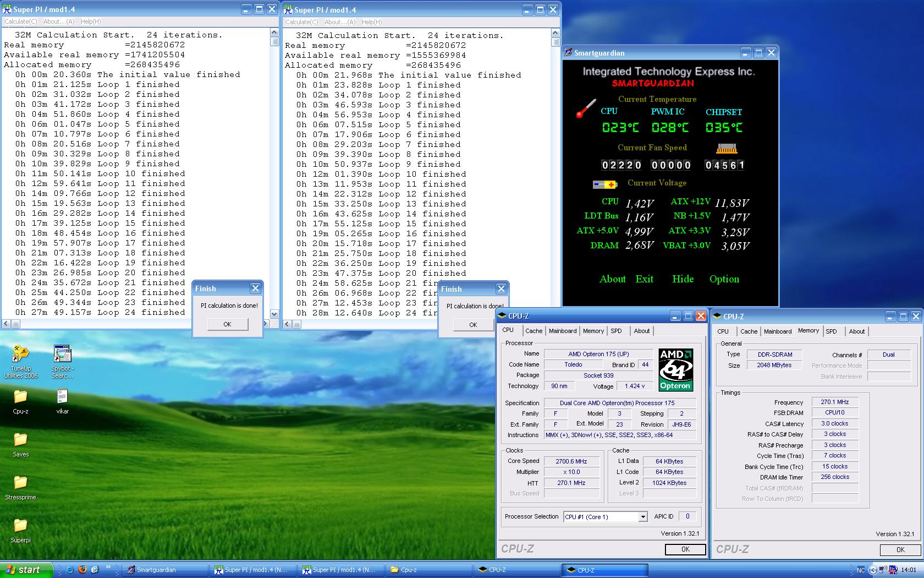Click the NC language bar indicator
This screenshot has height=578, width=924.
[861, 570]
